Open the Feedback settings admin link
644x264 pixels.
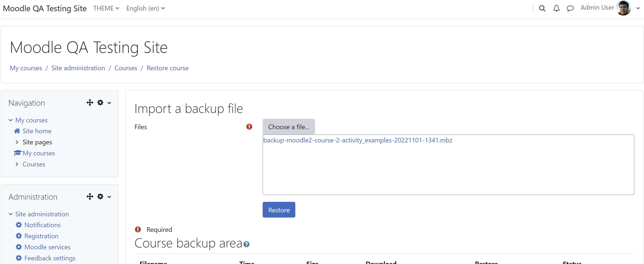click(50, 258)
